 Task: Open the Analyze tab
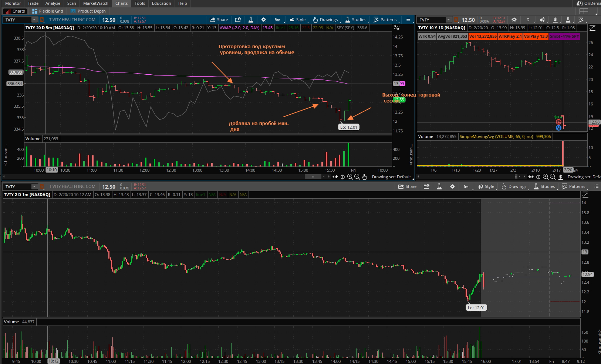pos(53,3)
